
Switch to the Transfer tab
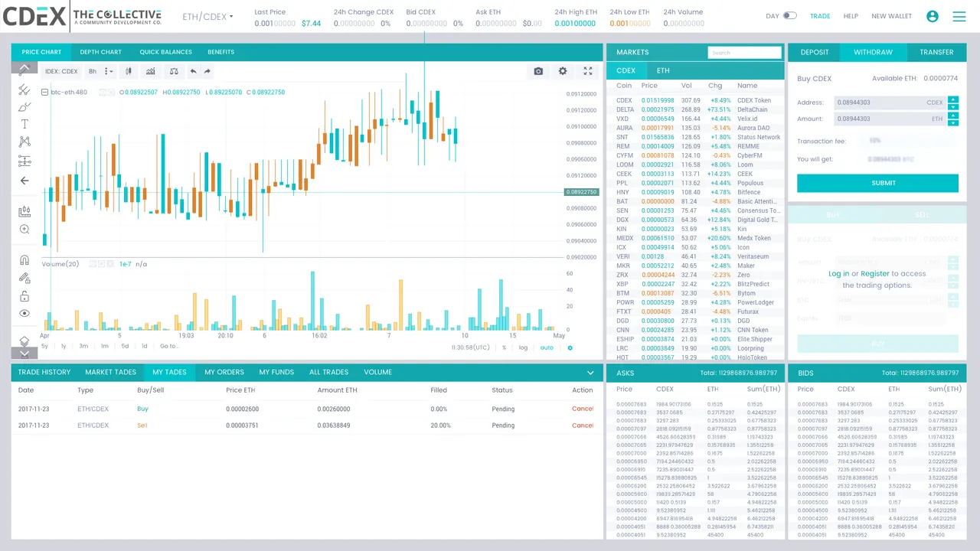[x=936, y=52]
